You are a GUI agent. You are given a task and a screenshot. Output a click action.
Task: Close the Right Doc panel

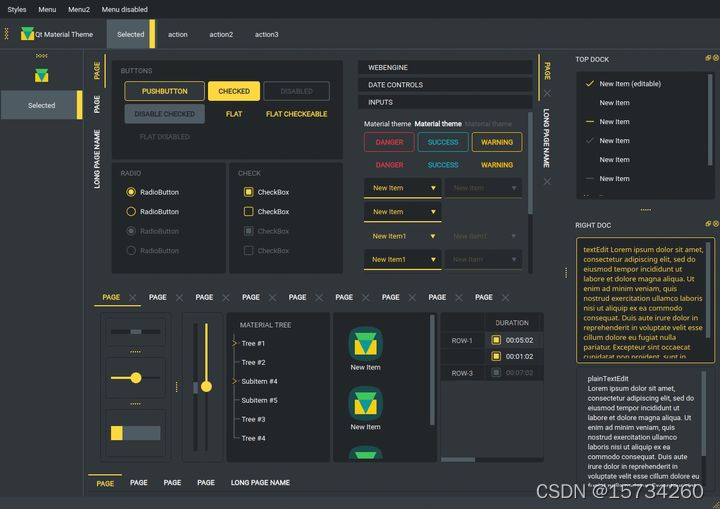(x=715, y=224)
